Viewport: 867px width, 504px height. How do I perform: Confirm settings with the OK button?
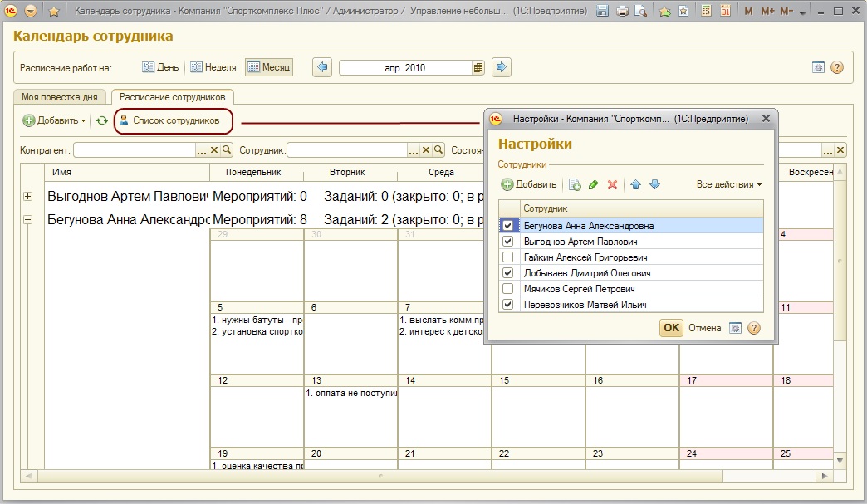tap(671, 328)
